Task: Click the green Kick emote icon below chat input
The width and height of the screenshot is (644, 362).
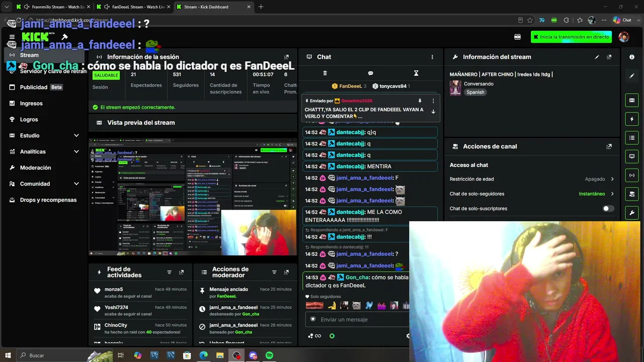Action: (x=332, y=336)
